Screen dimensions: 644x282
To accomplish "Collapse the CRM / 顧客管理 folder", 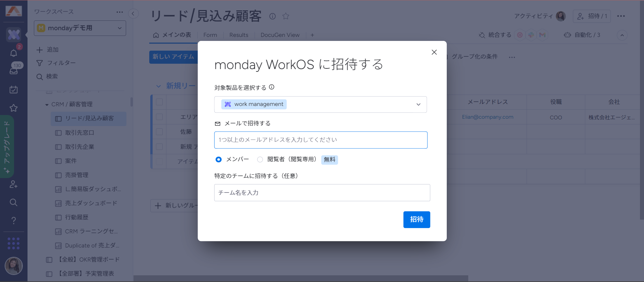I will point(47,105).
